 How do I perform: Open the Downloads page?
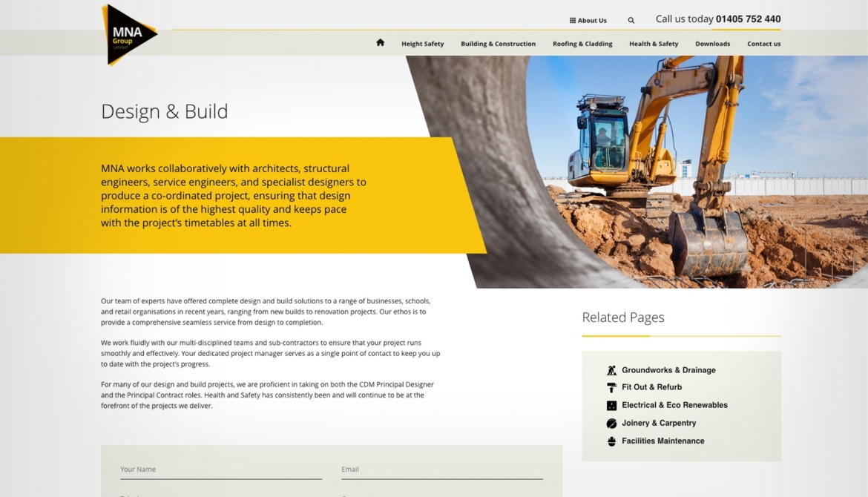tap(712, 44)
